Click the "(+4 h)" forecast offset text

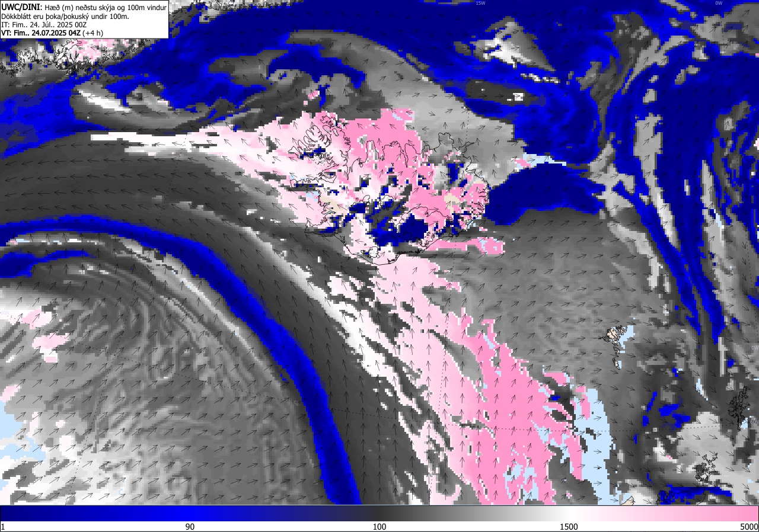[x=93, y=33]
